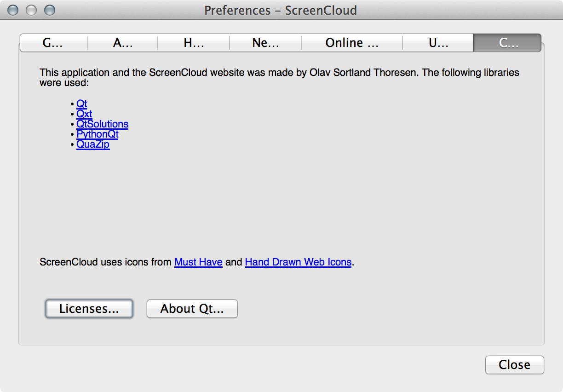Click the "Preferences – ScreenCloud" window title
The height and width of the screenshot is (392, 563).
click(x=281, y=10)
